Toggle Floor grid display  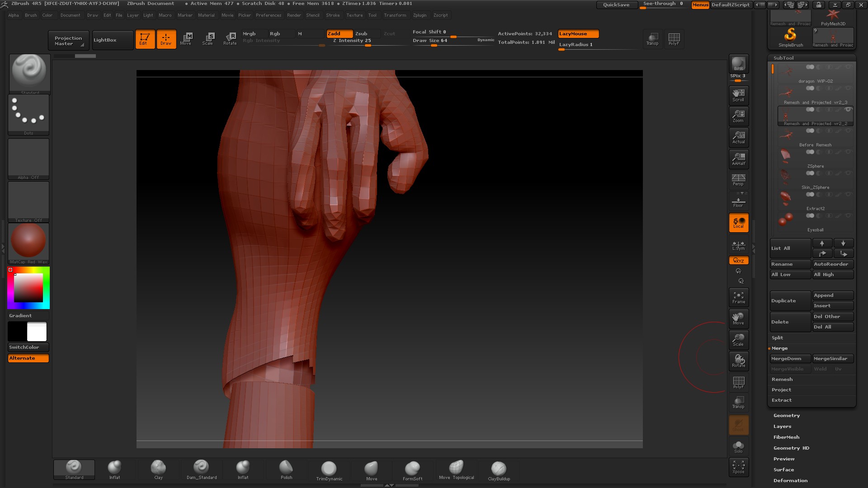coord(738,201)
